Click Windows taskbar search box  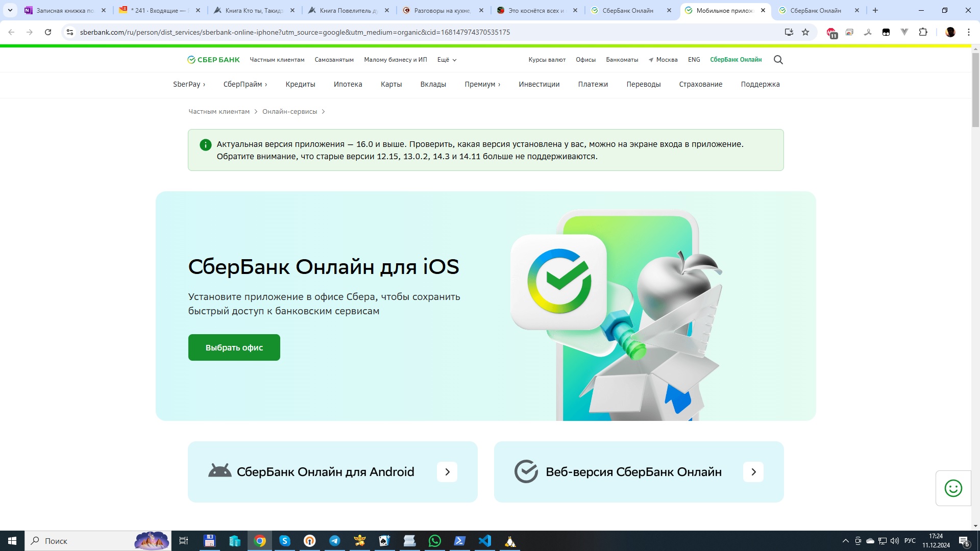[x=98, y=541]
